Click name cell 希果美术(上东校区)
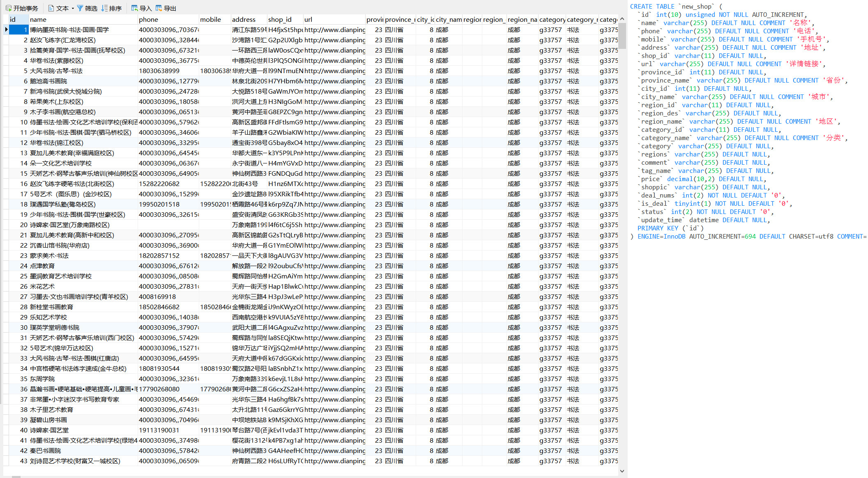Image resolution: width=868 pixels, height=478 pixels. (x=83, y=101)
